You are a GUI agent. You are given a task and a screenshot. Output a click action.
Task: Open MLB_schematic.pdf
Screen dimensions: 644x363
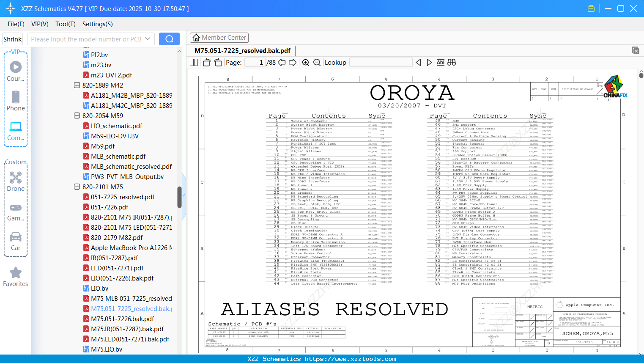115,156
